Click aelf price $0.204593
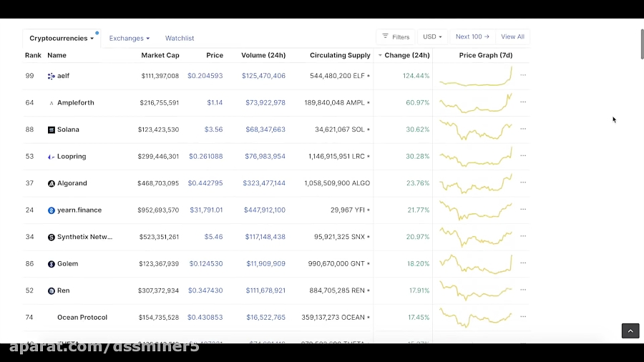The width and height of the screenshot is (644, 362). click(205, 76)
